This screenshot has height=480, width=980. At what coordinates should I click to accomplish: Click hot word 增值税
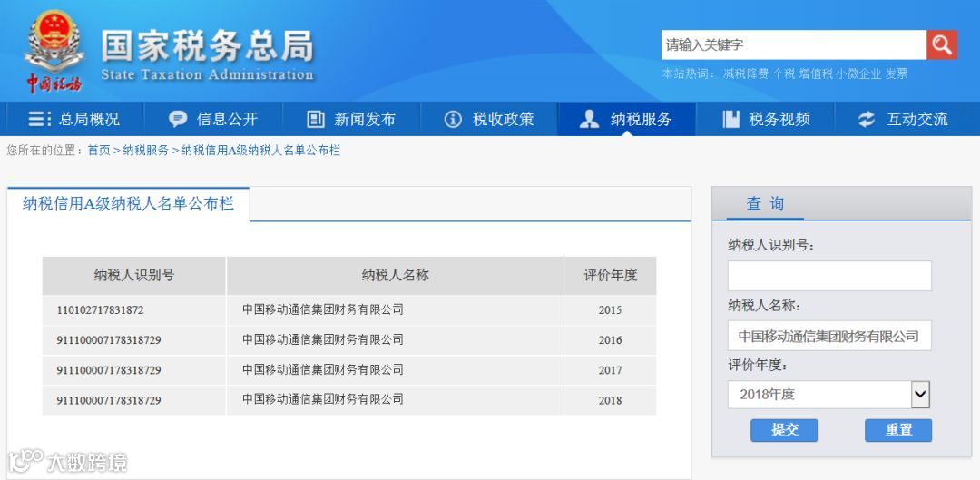coord(816,73)
